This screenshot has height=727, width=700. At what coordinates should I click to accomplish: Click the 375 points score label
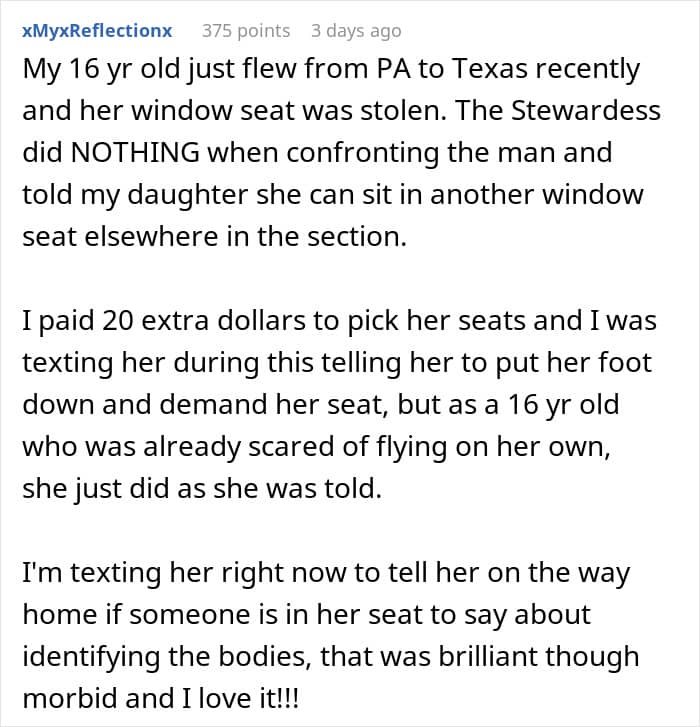pyautogui.click(x=246, y=31)
